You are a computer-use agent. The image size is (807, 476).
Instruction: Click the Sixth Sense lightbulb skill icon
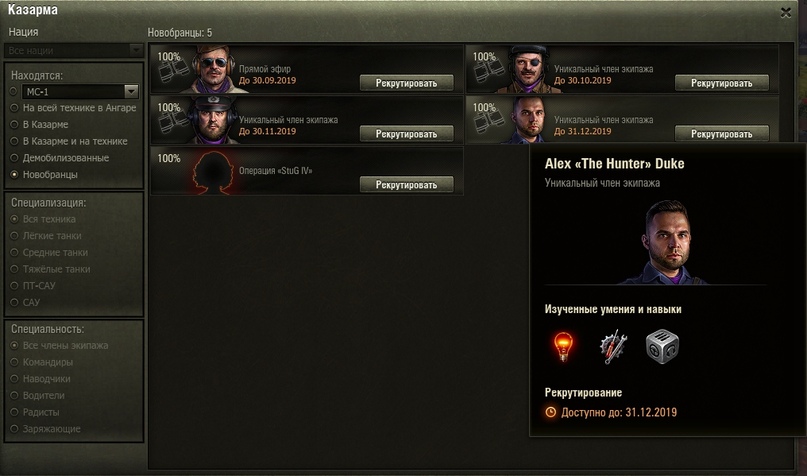tap(563, 346)
